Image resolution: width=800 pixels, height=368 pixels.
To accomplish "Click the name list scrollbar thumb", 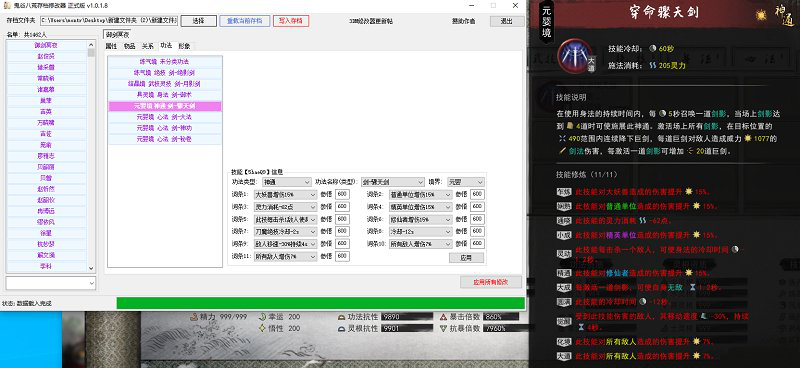I will (x=91, y=52).
